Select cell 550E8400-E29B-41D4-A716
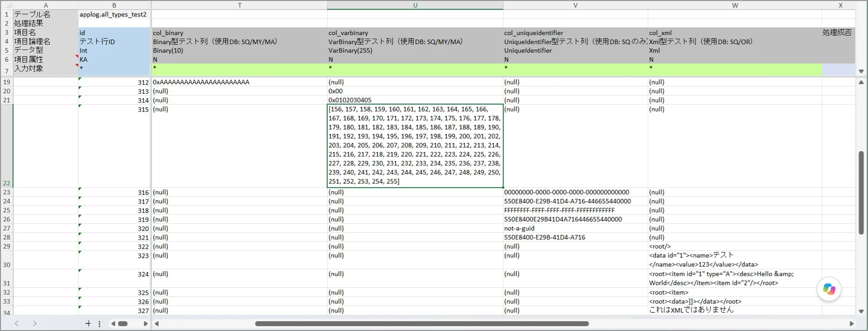The width and height of the screenshot is (868, 331). coord(575,237)
